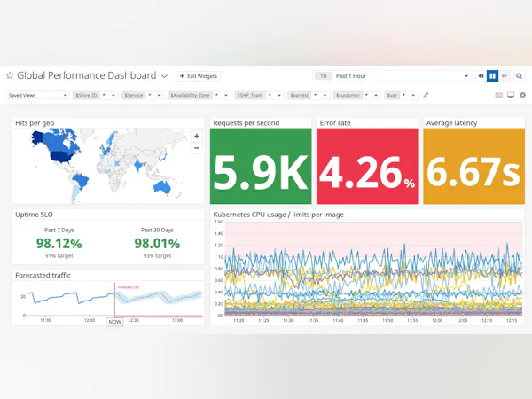Pause live dashboard updates
The image size is (532, 399).
coord(492,76)
